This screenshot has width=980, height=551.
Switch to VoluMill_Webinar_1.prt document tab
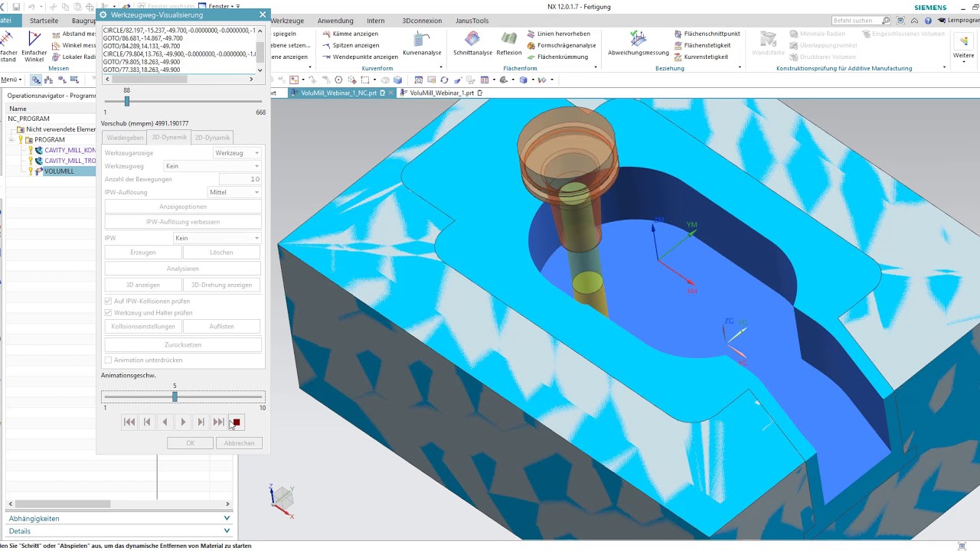click(443, 93)
